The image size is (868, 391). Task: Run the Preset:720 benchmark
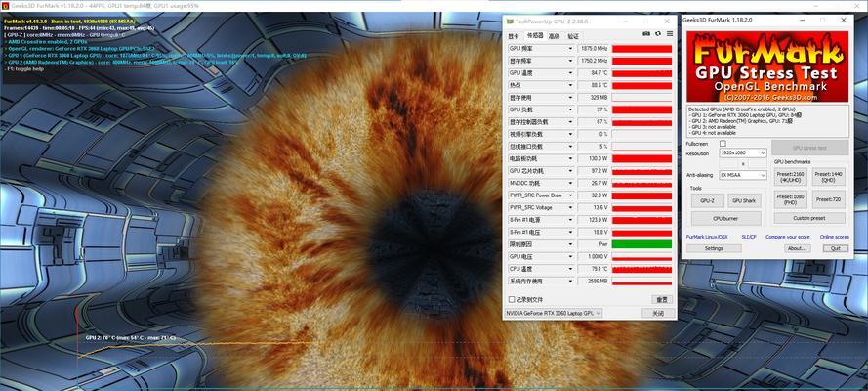pyautogui.click(x=828, y=199)
